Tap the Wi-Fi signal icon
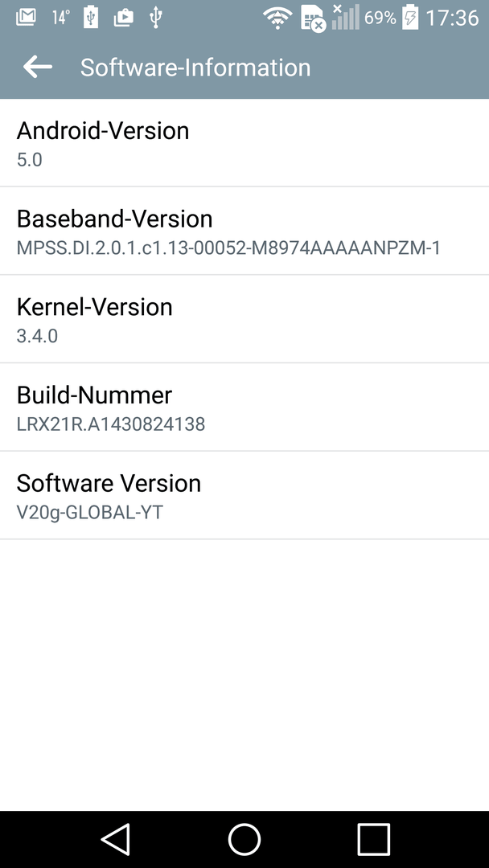The image size is (489, 868). pos(278,18)
